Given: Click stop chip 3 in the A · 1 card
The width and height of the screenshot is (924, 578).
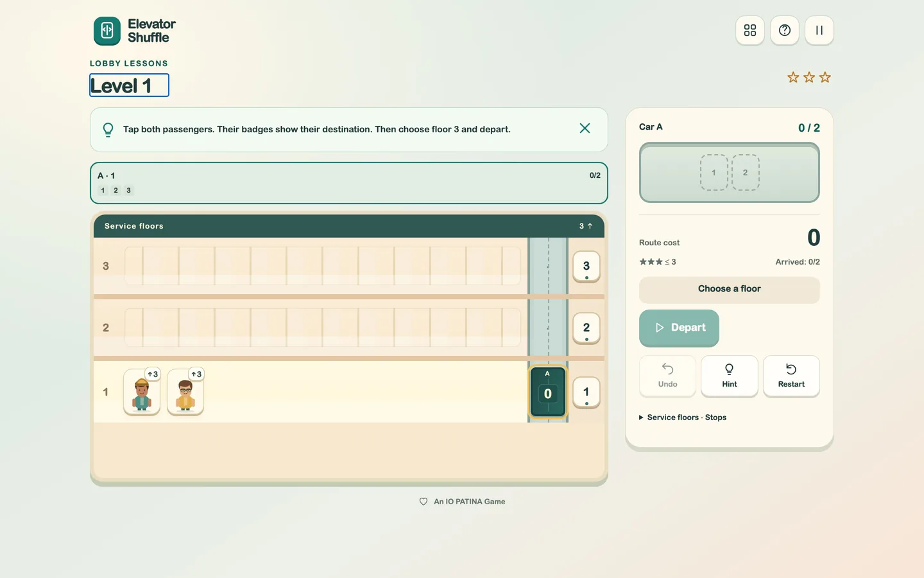Looking at the screenshot, I should (128, 190).
